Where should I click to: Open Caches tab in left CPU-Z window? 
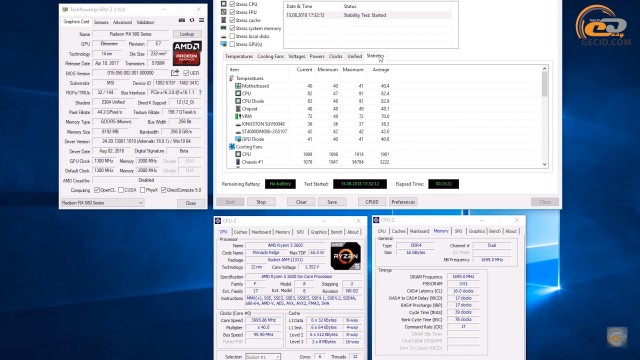click(240, 232)
